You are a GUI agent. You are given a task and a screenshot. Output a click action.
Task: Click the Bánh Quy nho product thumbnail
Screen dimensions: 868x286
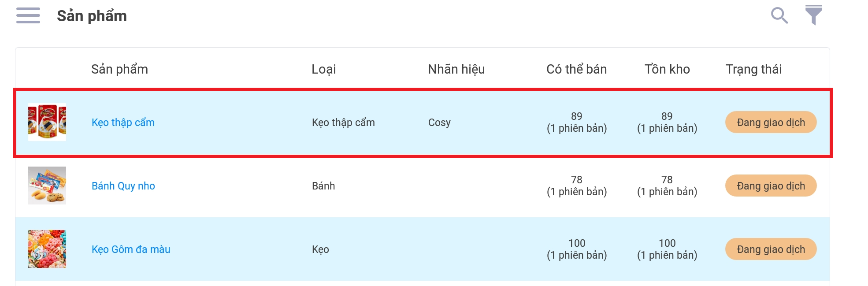click(47, 186)
